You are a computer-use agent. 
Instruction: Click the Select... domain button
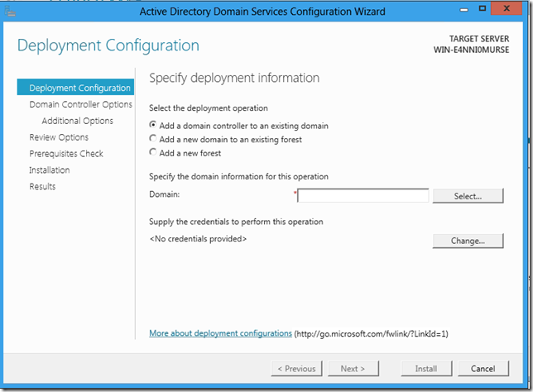(468, 196)
